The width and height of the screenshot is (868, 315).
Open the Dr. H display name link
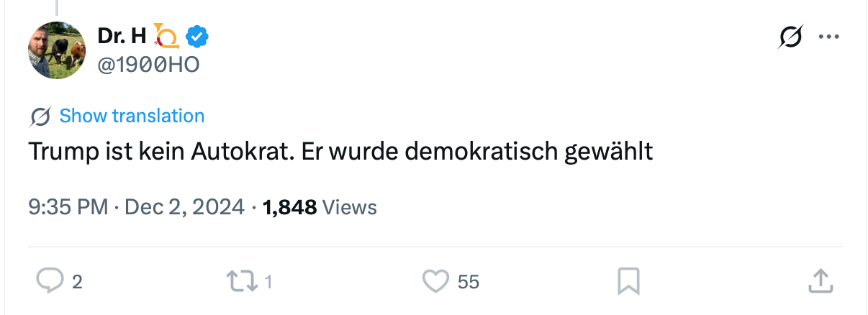click(x=122, y=35)
